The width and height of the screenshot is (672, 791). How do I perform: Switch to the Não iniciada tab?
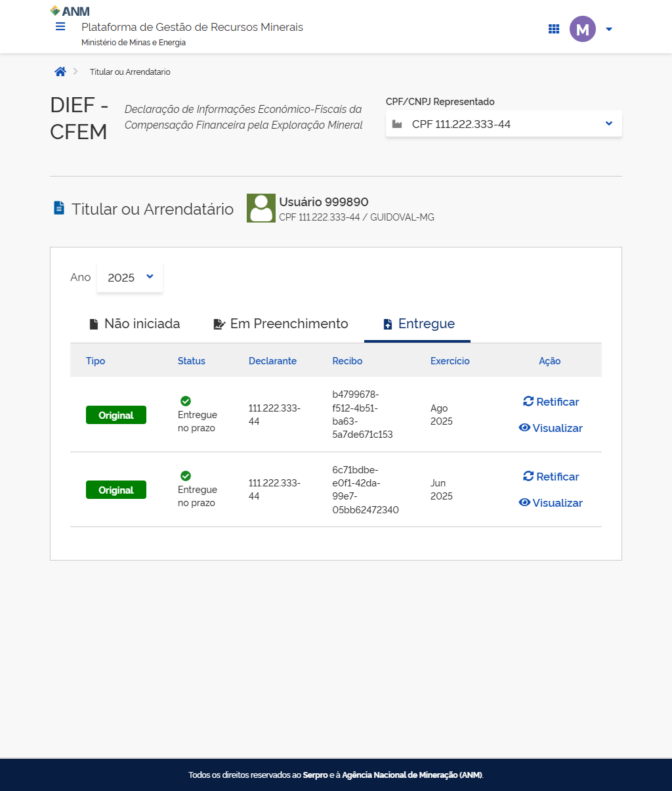point(135,324)
